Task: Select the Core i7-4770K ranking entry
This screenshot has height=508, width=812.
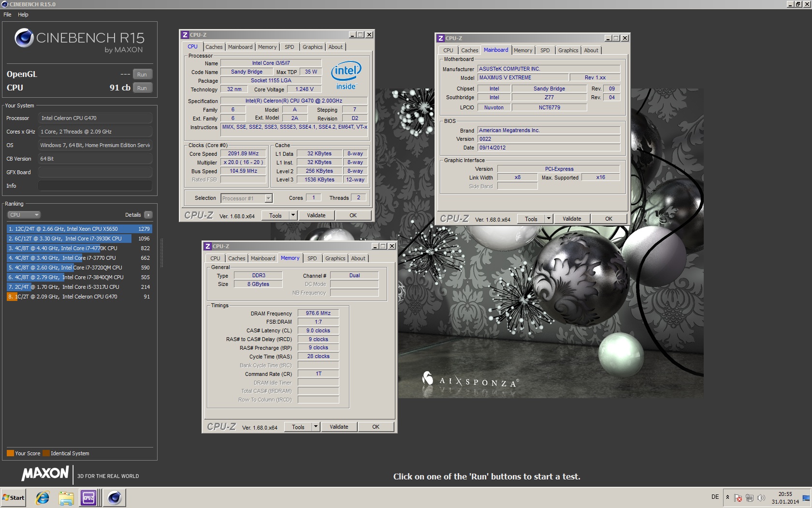Action: [79, 248]
